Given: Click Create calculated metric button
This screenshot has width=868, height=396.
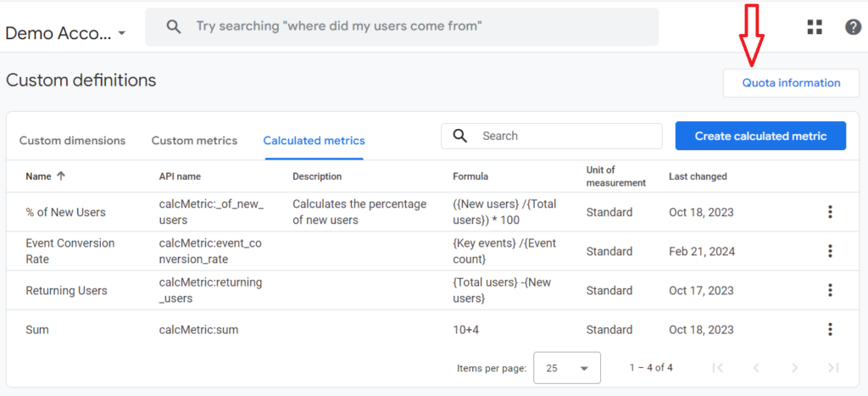Looking at the screenshot, I should tap(760, 136).
